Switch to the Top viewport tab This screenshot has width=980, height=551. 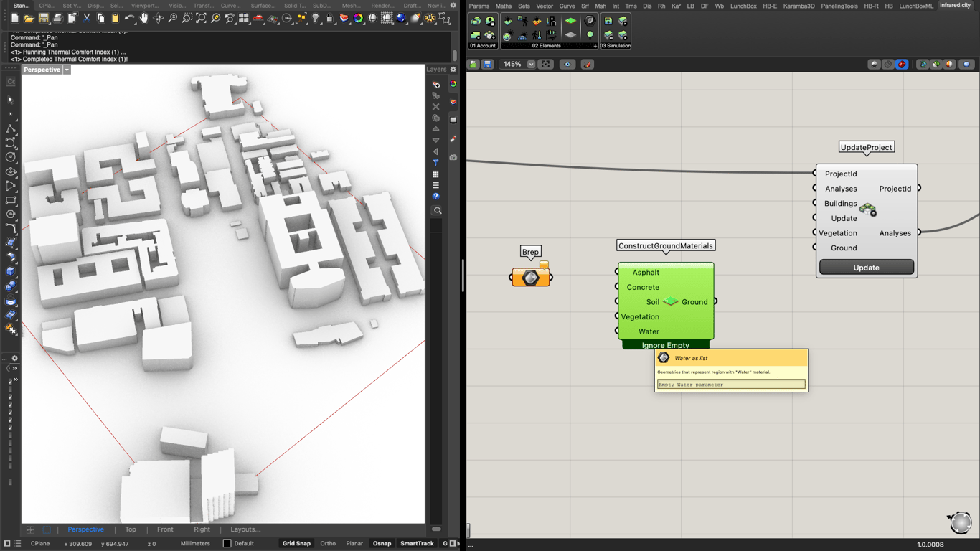[x=131, y=529]
